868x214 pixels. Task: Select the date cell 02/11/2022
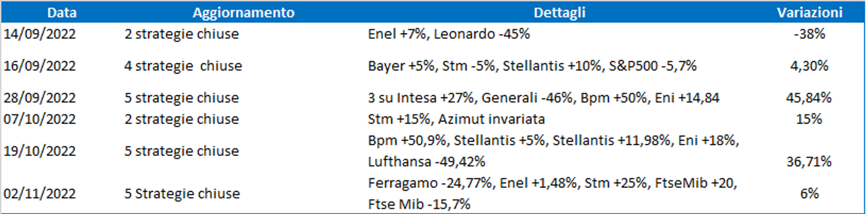coord(40,193)
